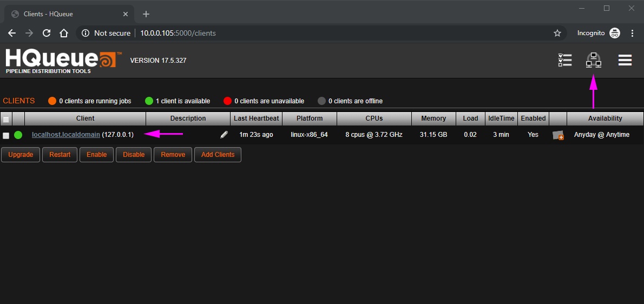Select the localhost.localdomain client checkbox
This screenshot has height=304, width=644.
pyautogui.click(x=6, y=135)
